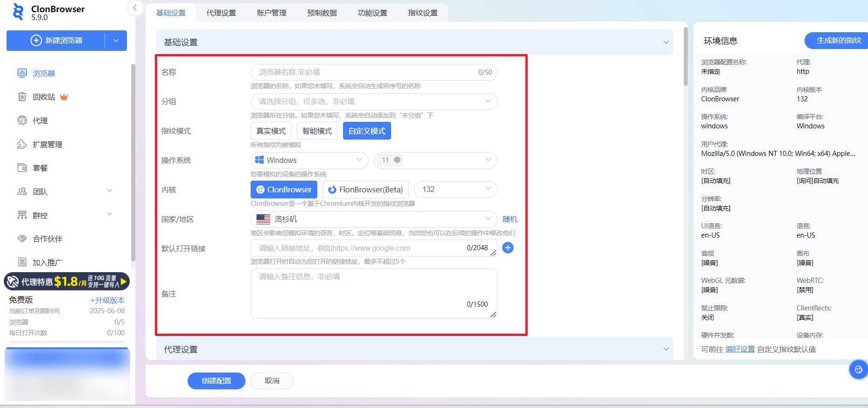This screenshot has height=408, width=868.
Task: Click the crown icon beside 回收站
Action: click(x=64, y=97)
